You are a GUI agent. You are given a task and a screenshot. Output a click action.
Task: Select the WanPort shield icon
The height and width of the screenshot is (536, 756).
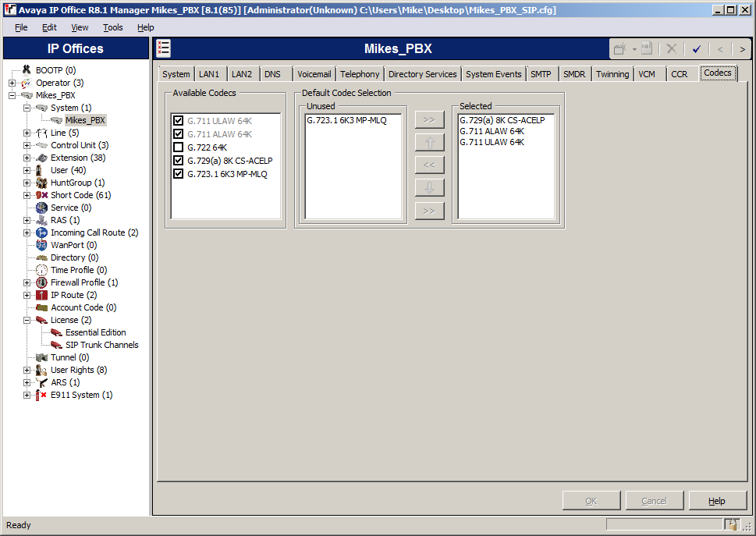click(x=42, y=245)
